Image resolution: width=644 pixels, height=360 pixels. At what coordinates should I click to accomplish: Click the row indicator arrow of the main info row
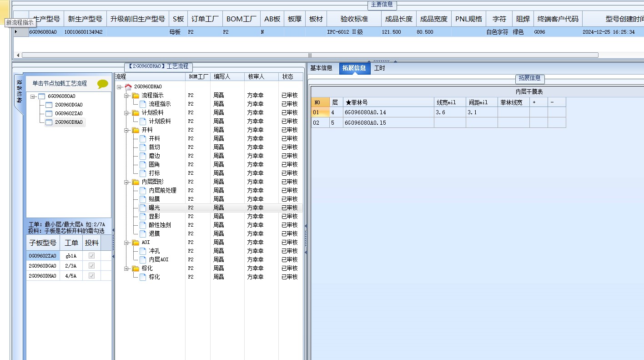click(x=16, y=32)
